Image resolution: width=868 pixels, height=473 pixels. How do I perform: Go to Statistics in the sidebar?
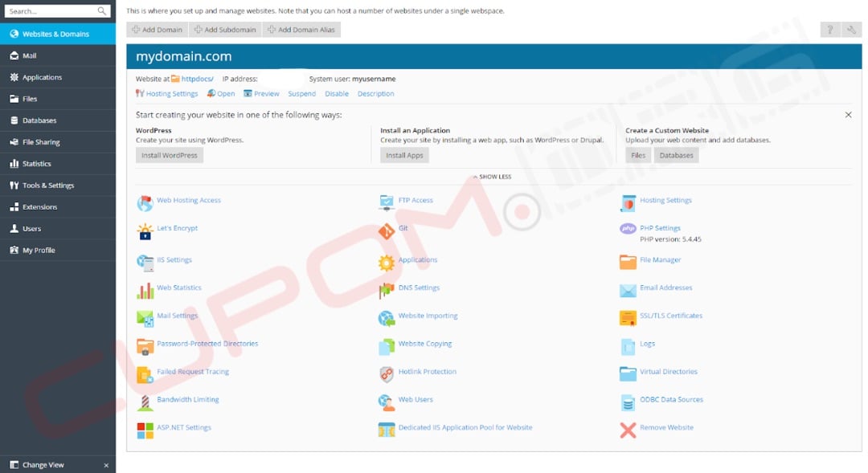coord(58,163)
